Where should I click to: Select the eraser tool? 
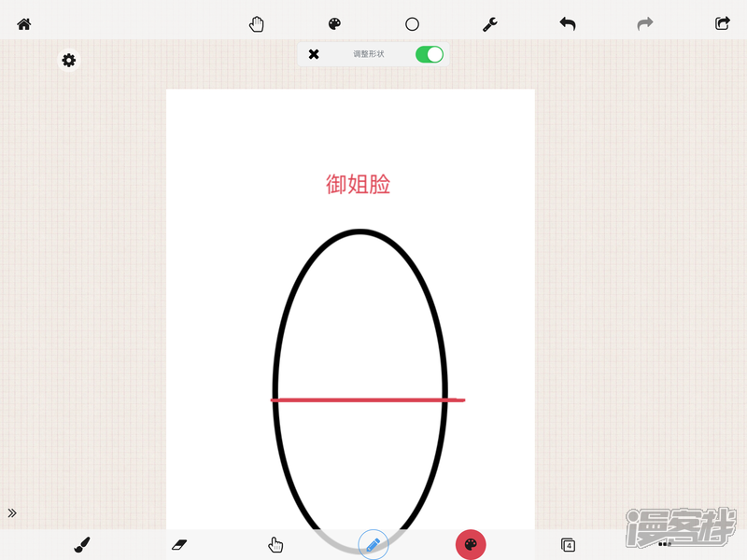pyautogui.click(x=180, y=544)
